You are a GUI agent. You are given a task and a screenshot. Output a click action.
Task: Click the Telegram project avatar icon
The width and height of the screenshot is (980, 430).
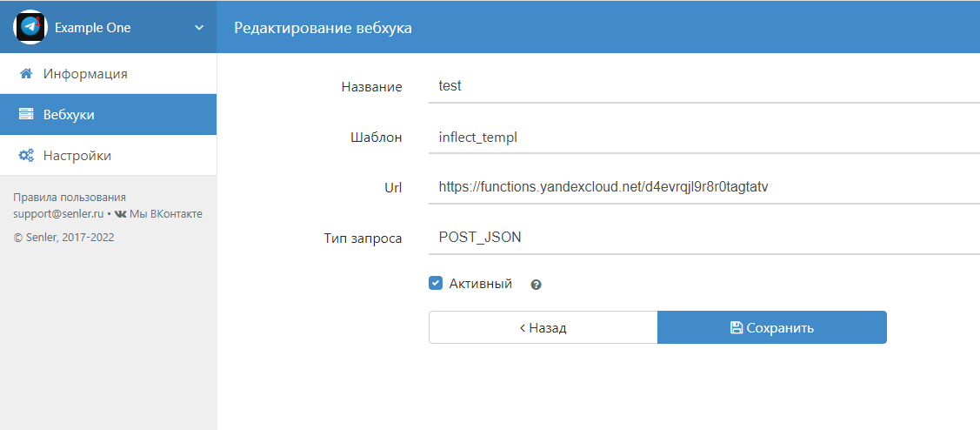click(x=30, y=27)
